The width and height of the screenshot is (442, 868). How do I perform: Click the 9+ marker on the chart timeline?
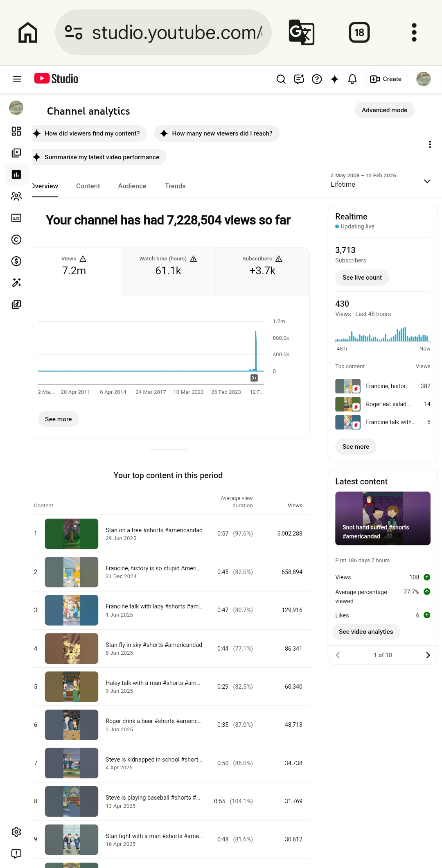point(254,378)
